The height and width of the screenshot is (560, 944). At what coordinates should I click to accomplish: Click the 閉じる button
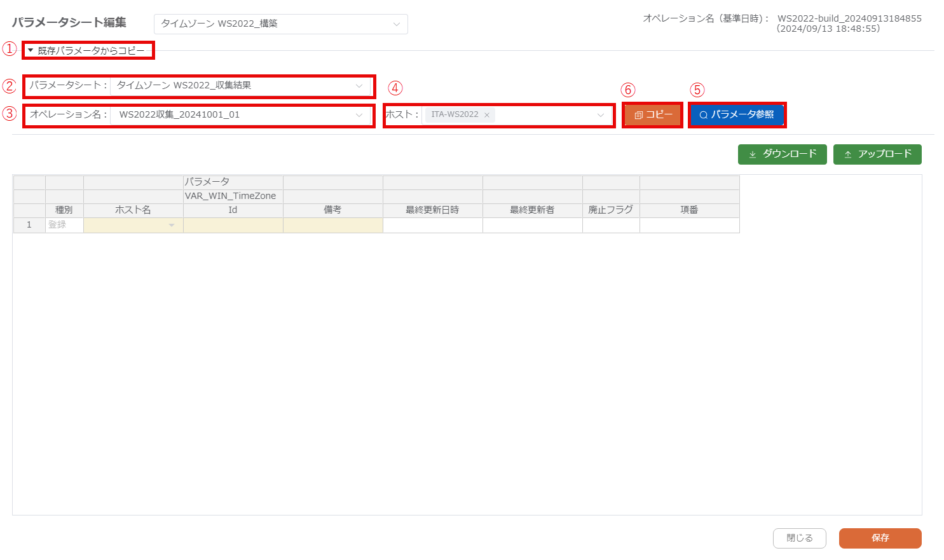pyautogui.click(x=799, y=538)
